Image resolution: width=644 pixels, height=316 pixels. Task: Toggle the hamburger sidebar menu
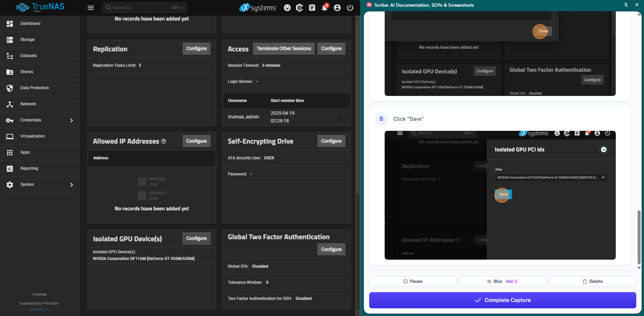point(90,8)
